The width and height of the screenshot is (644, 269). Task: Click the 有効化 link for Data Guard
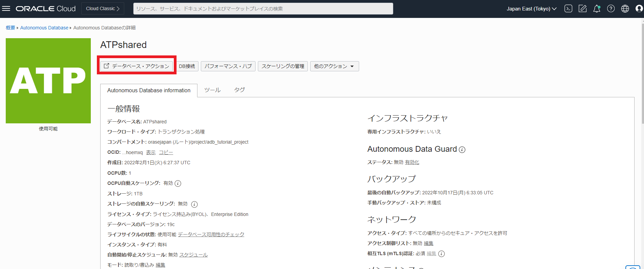coord(412,162)
